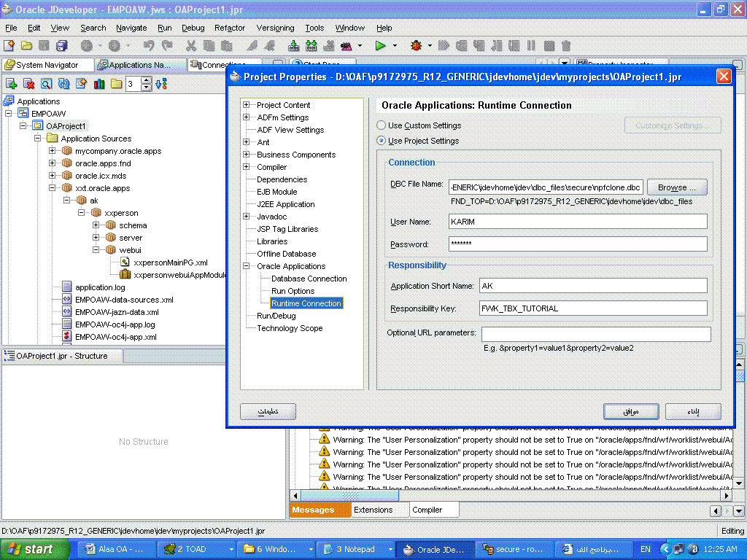This screenshot has height=560, width=747.
Task: Click the sort icon in the navigator toolbar
Action: [161, 84]
